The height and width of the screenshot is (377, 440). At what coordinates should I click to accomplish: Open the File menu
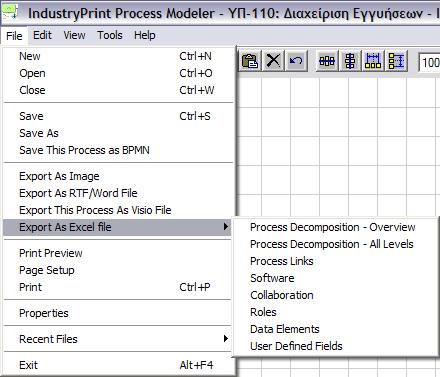click(14, 36)
